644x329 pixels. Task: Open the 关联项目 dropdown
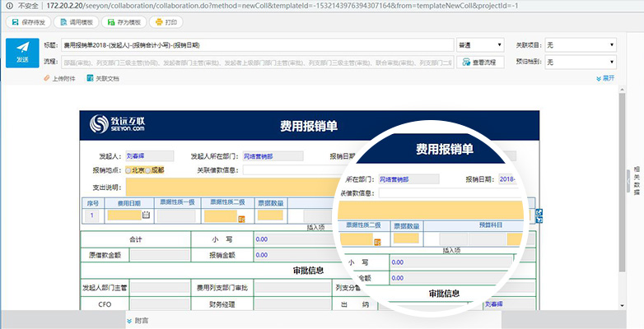point(581,44)
